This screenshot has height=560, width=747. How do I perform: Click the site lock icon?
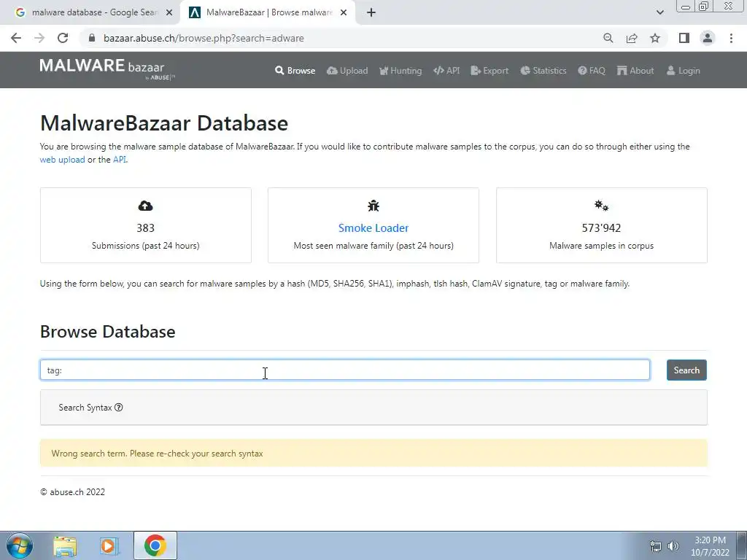tap(92, 38)
